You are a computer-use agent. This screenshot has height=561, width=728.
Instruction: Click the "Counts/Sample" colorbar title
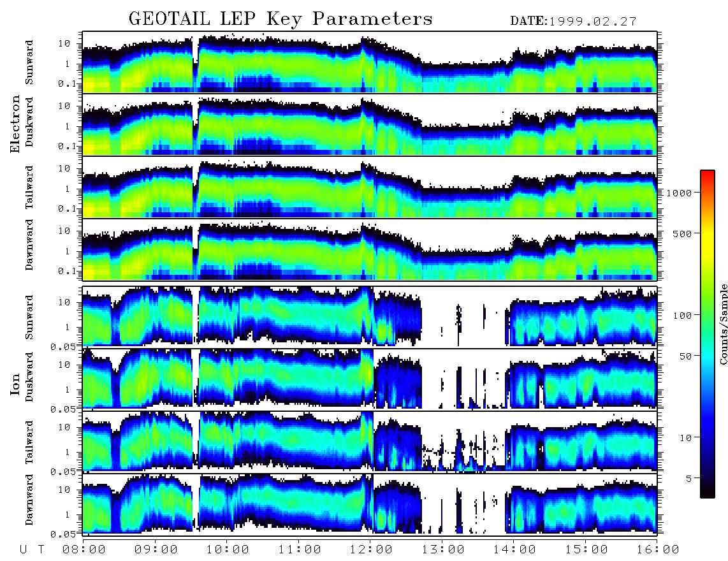click(x=723, y=324)
